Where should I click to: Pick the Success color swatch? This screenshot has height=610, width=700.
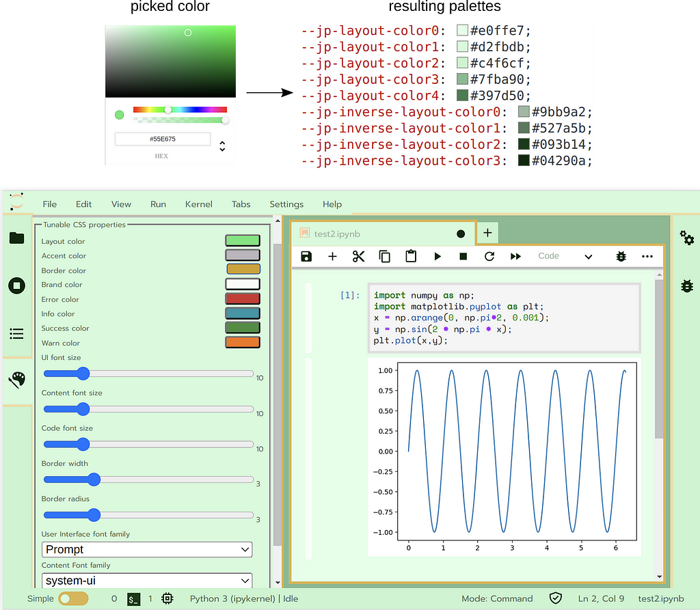[243, 327]
